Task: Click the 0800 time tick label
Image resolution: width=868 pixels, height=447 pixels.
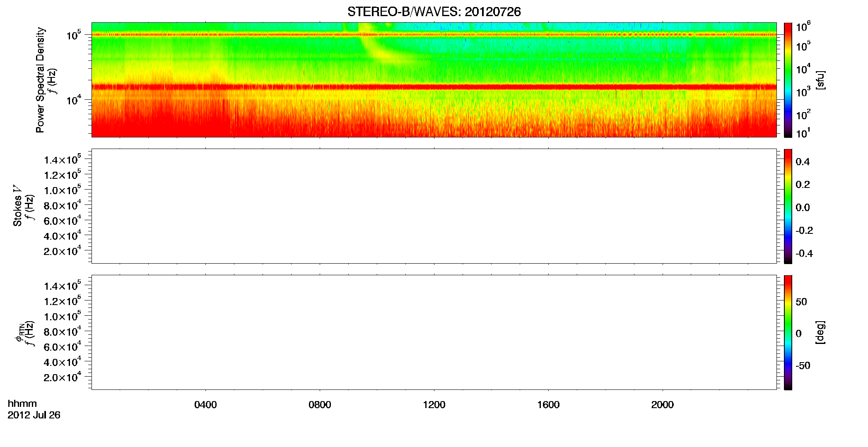Action: pyautogui.click(x=320, y=405)
